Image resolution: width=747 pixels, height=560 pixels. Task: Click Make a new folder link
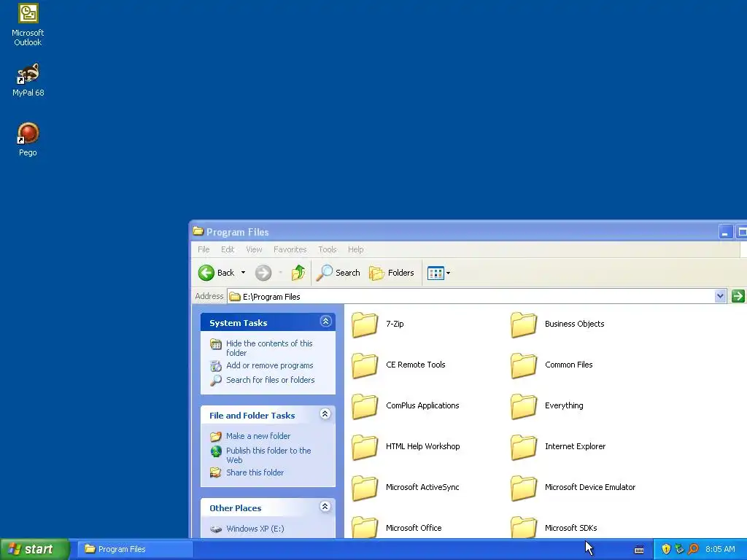(258, 436)
